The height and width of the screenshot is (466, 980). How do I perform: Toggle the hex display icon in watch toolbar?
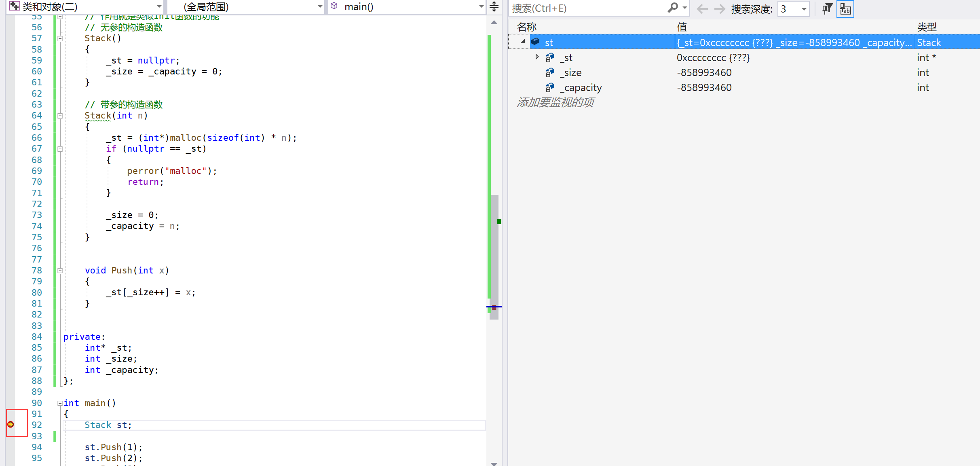(845, 9)
